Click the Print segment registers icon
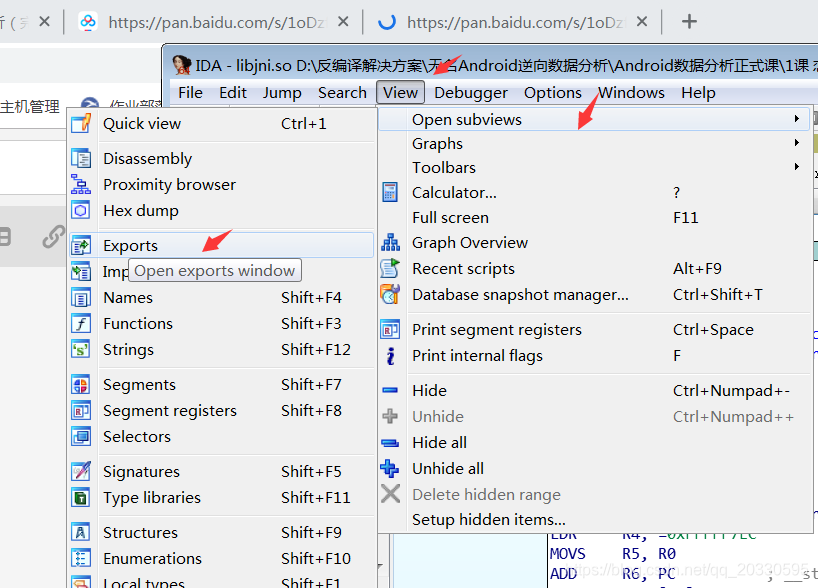This screenshot has height=588, width=818. click(390, 329)
